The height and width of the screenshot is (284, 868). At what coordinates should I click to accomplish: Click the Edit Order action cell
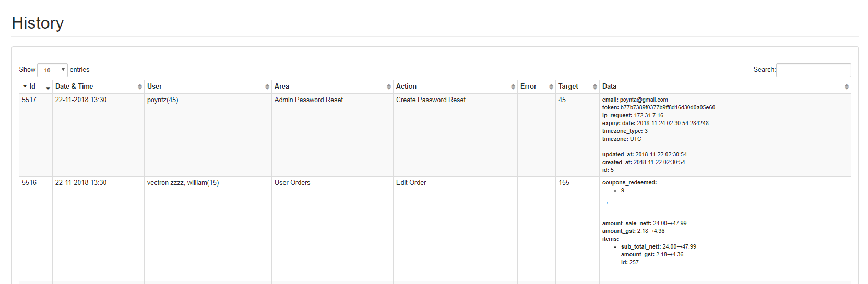click(411, 183)
